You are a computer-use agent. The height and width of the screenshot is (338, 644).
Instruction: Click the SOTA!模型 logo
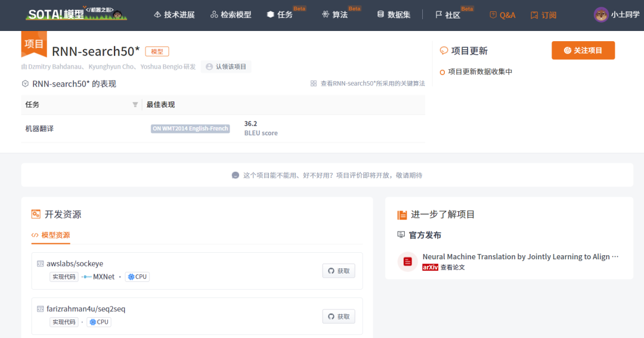coord(76,14)
